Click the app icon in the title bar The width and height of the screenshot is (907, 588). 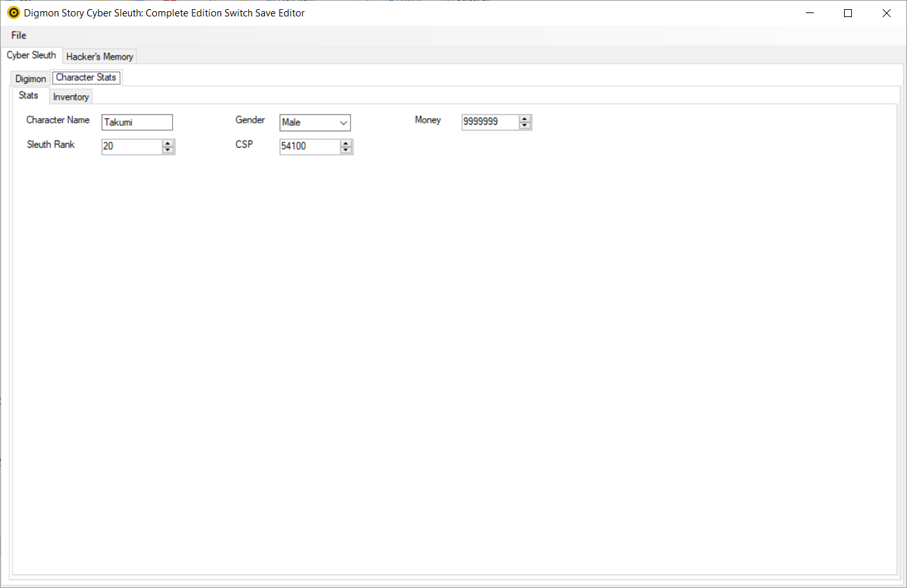[13, 13]
